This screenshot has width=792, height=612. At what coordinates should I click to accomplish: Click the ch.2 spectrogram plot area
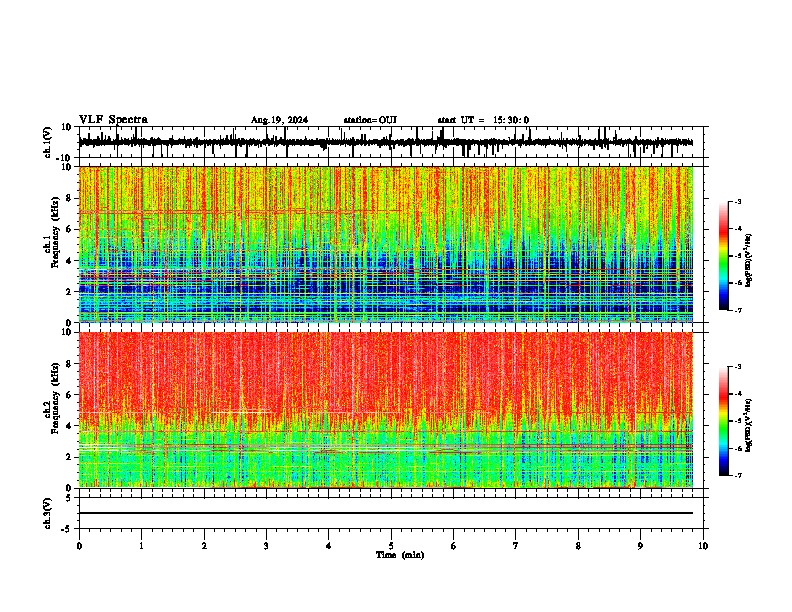386,410
